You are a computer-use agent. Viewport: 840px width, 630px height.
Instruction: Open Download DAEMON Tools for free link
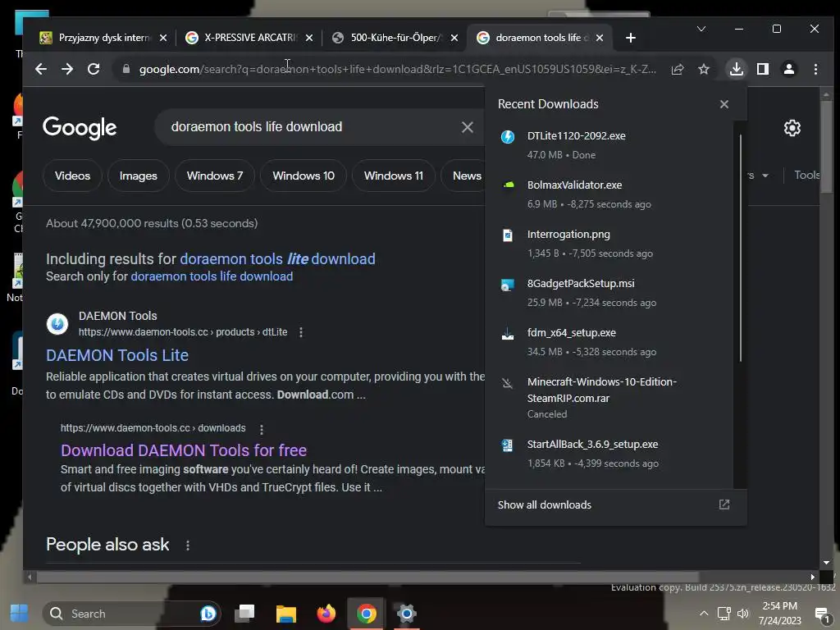point(184,450)
